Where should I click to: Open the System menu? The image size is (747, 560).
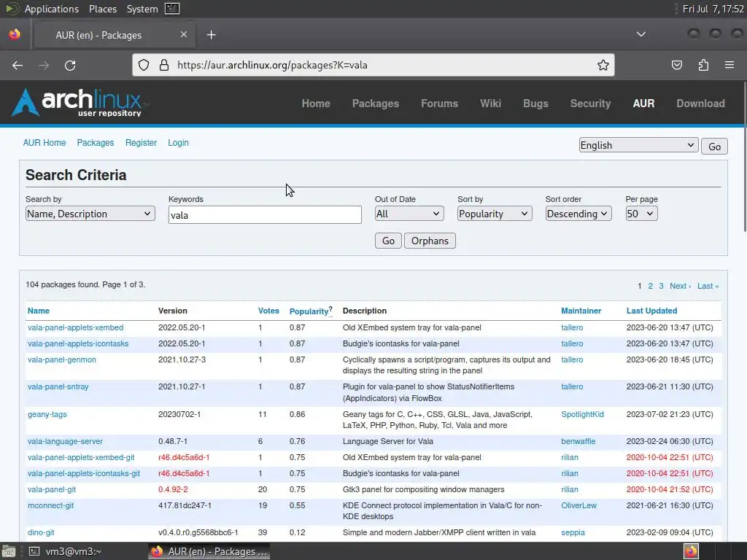[x=142, y=9]
